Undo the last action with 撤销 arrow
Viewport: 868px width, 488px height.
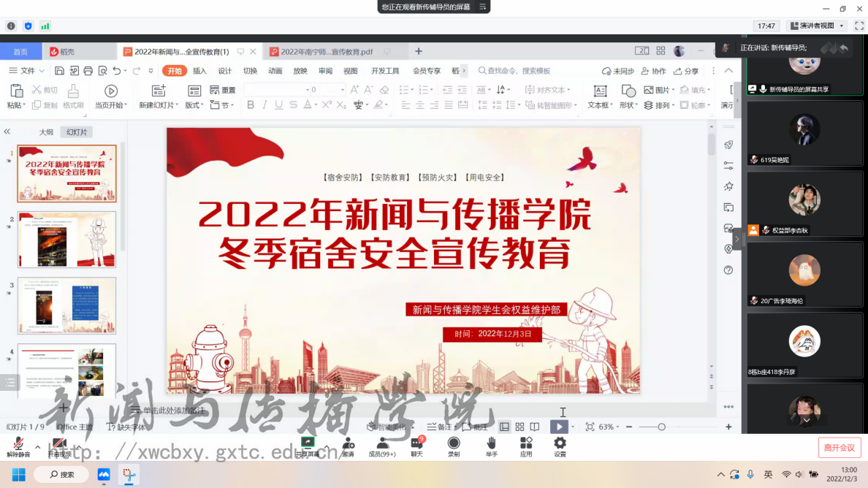click(117, 71)
